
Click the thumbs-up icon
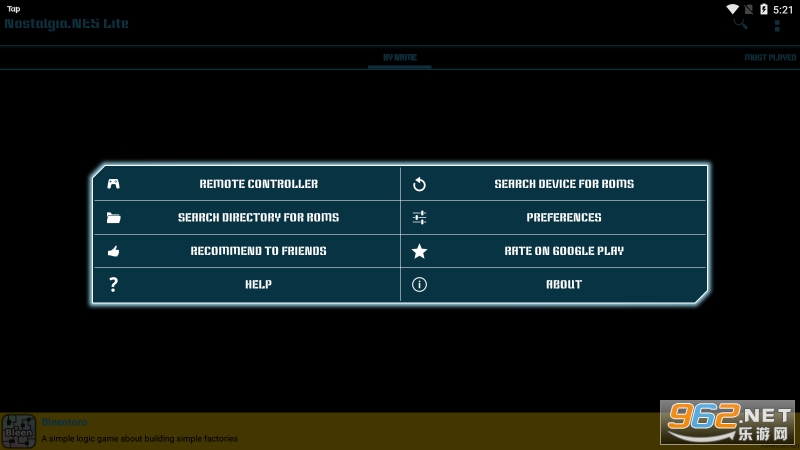(113, 251)
